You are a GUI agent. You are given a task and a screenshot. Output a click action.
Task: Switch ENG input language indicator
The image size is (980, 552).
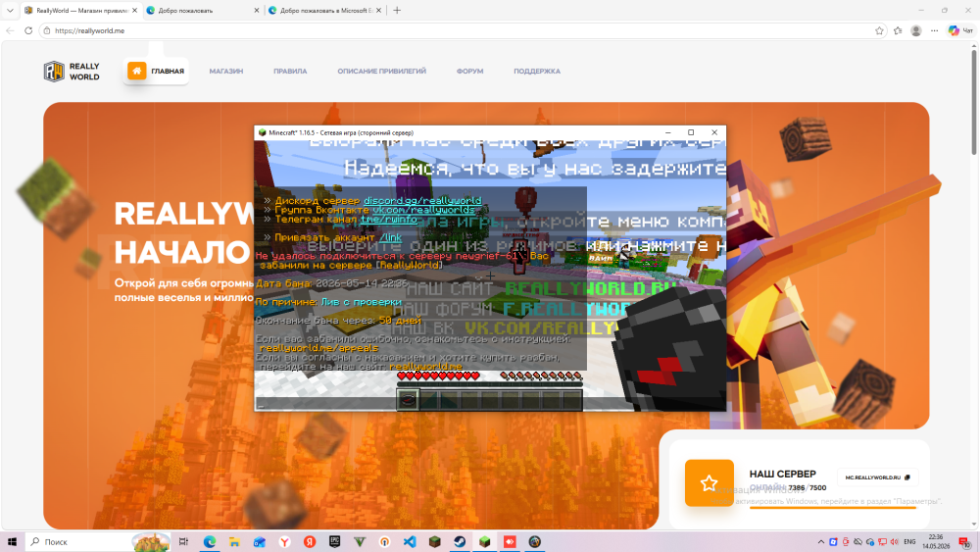point(910,542)
